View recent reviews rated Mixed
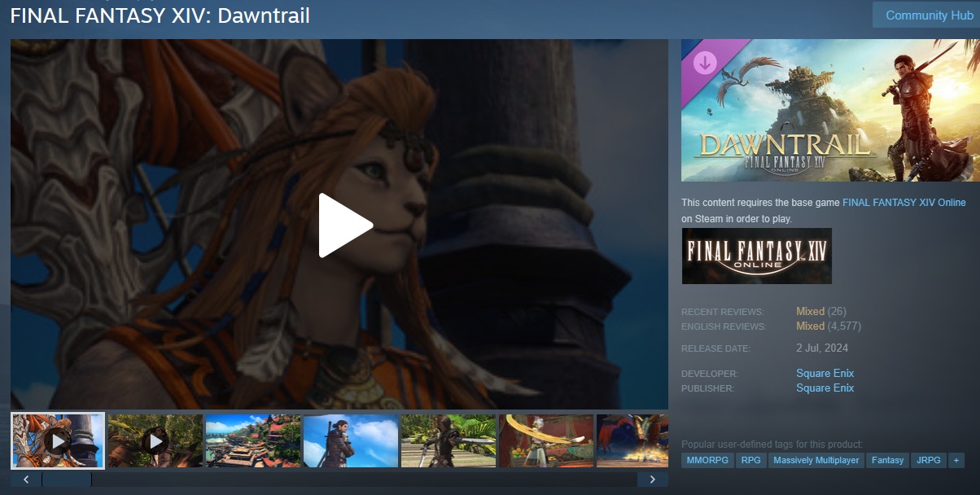 810,312
